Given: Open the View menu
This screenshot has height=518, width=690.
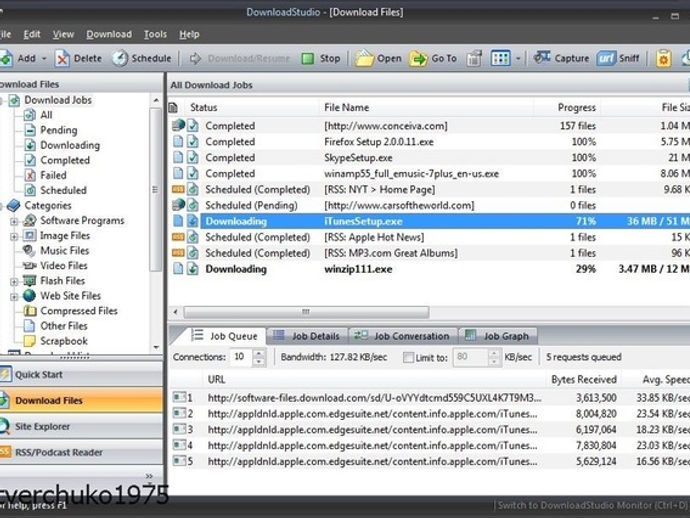Looking at the screenshot, I should (63, 34).
